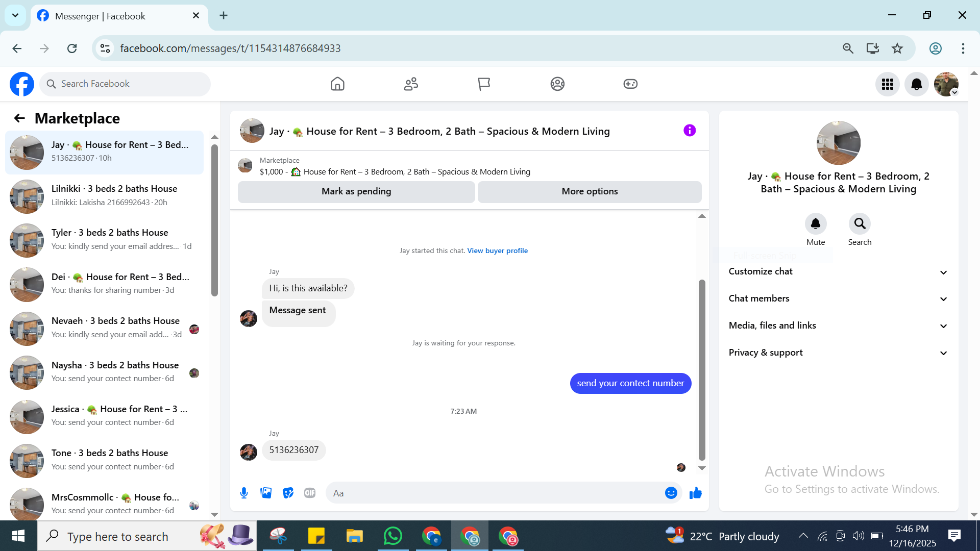View site information icon in address bar
This screenshot has height=551, width=980.
pos(105,48)
